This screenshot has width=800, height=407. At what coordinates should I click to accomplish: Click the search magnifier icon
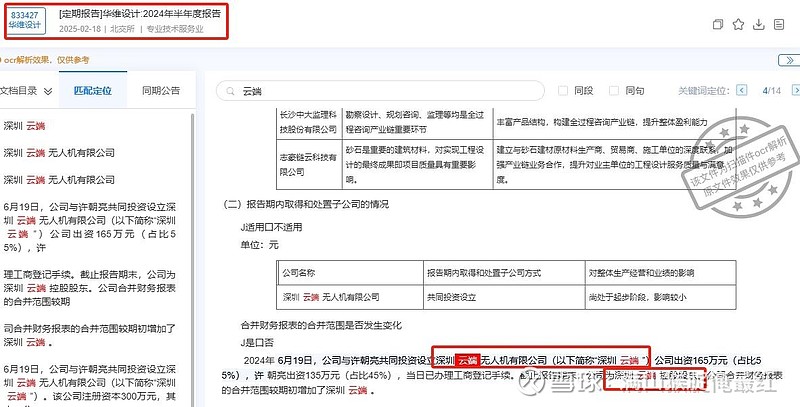(x=231, y=91)
